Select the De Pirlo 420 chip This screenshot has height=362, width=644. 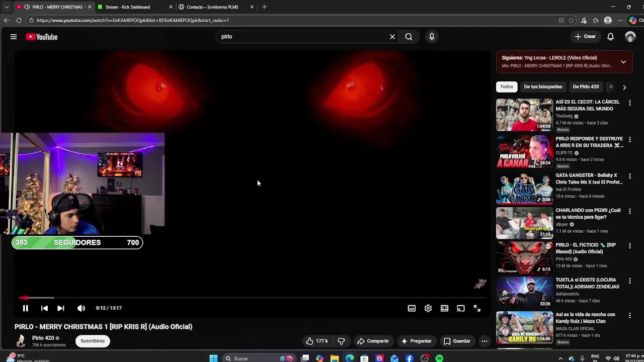pos(586,86)
